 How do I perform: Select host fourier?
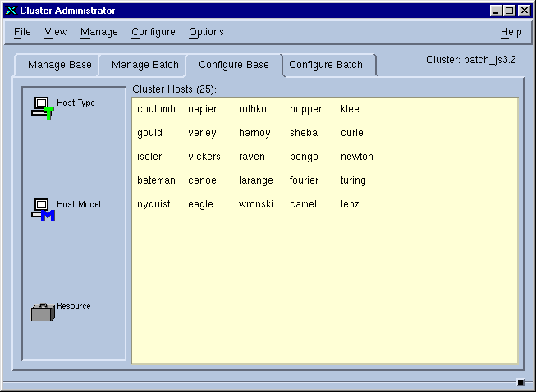point(304,180)
